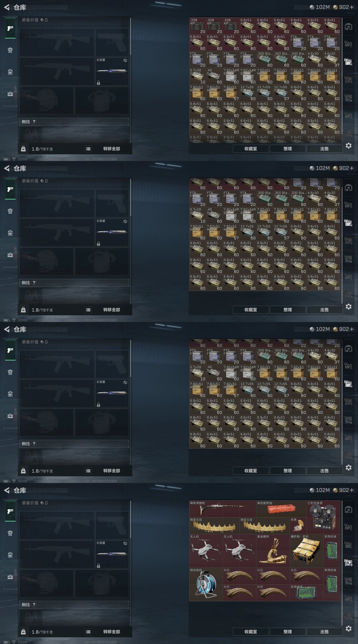358x644 pixels.
Task: Select the 黄金瞪羚 golden gazelle statue
Action: point(273,551)
